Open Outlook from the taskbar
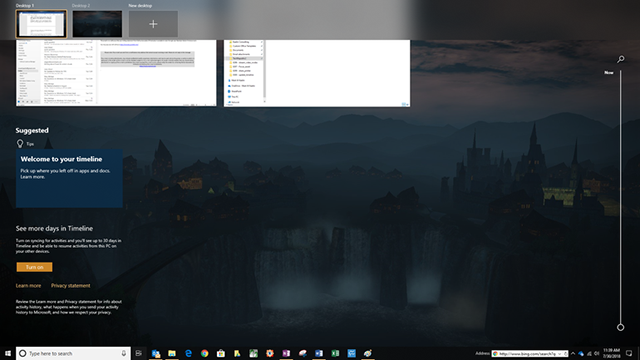Screen dimensions: 640x360 pos(156,353)
